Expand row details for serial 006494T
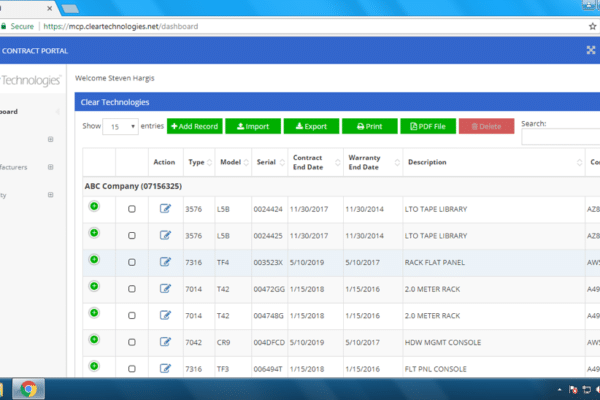The image size is (600, 400). 94,366
